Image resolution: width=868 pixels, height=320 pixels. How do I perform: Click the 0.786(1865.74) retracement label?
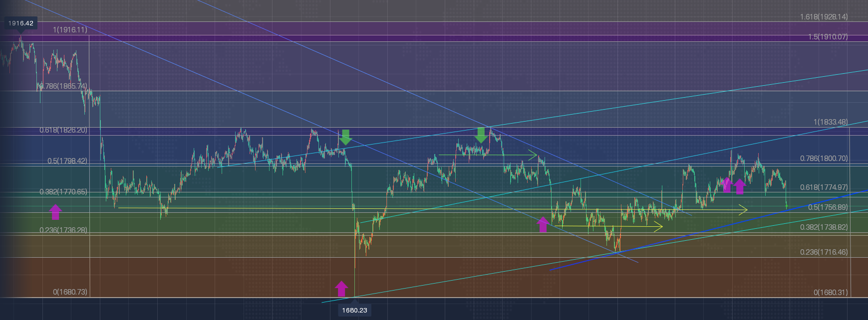click(x=62, y=86)
